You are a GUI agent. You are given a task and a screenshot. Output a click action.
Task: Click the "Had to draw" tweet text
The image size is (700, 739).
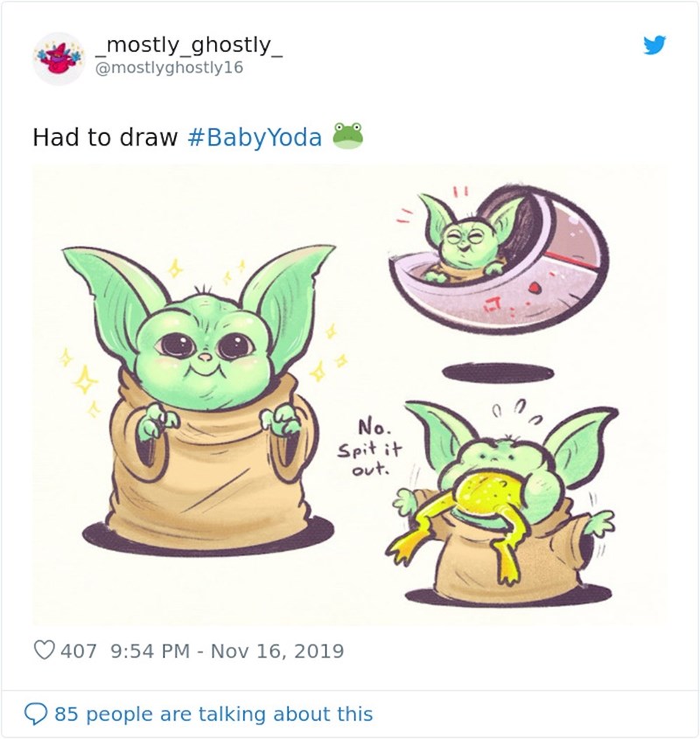coord(105,137)
